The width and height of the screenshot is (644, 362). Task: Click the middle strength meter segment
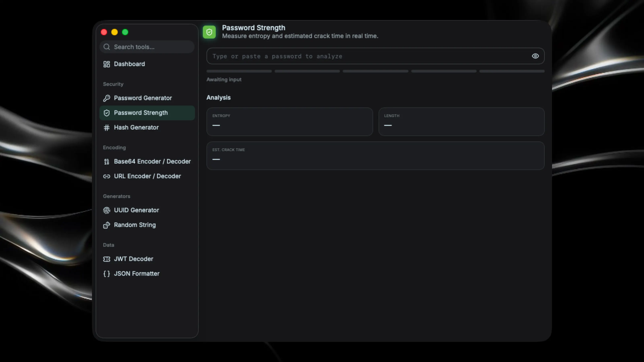[x=375, y=71]
